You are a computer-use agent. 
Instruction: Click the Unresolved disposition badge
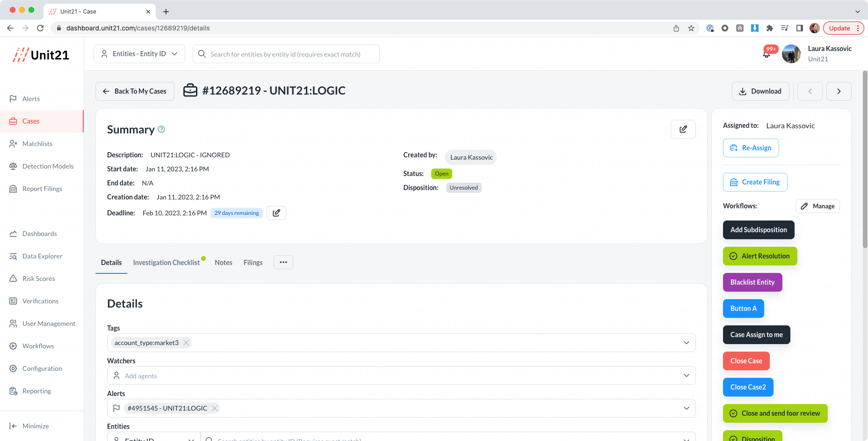click(464, 188)
